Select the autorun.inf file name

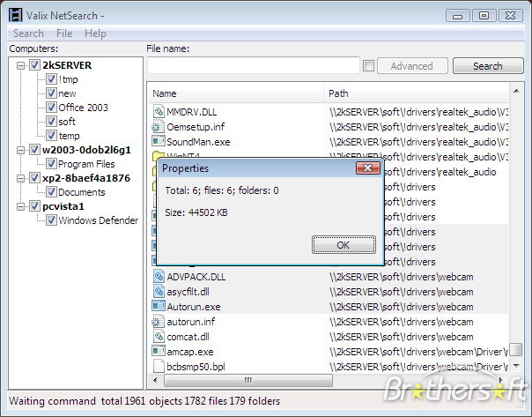pyautogui.click(x=190, y=322)
